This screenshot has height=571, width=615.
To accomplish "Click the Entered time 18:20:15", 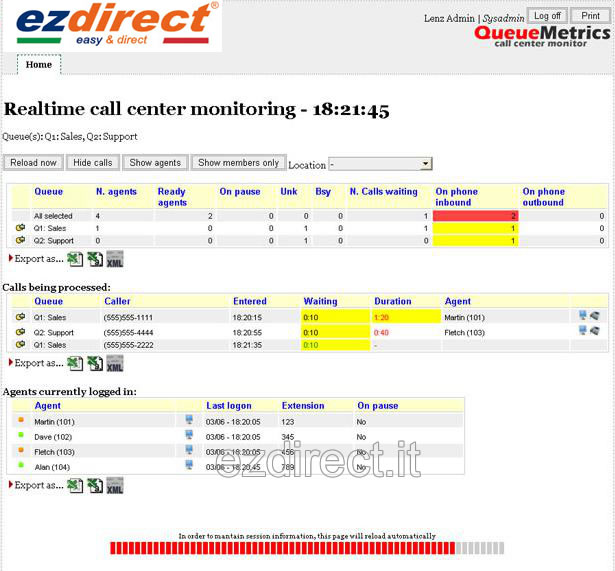I will pos(247,317).
